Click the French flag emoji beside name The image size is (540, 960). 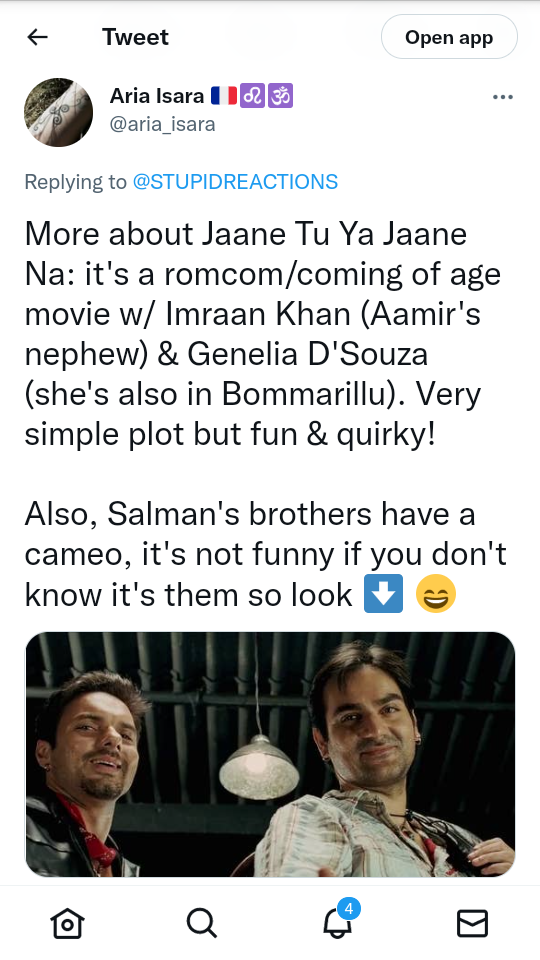pos(223,96)
